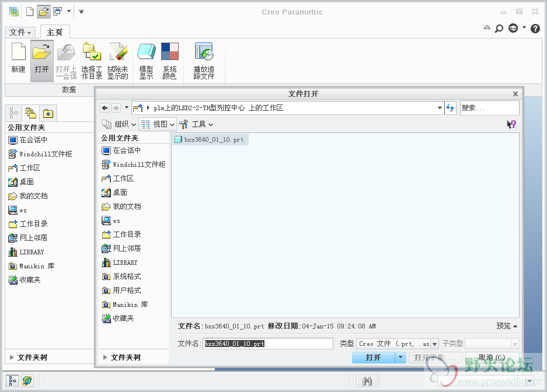Select 用户格式 in dialog folder list
The image size is (547, 392).
pyautogui.click(x=121, y=290)
